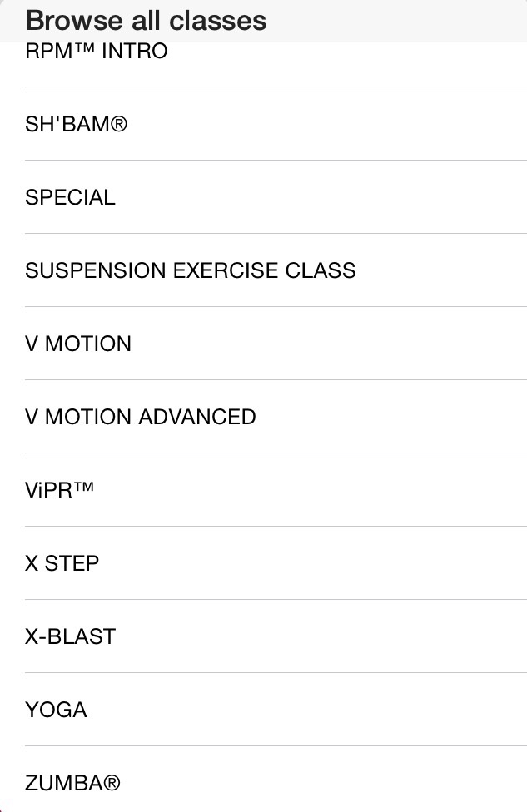Click the word CLASS in suspension row
The image size is (527, 812).
[321, 270]
